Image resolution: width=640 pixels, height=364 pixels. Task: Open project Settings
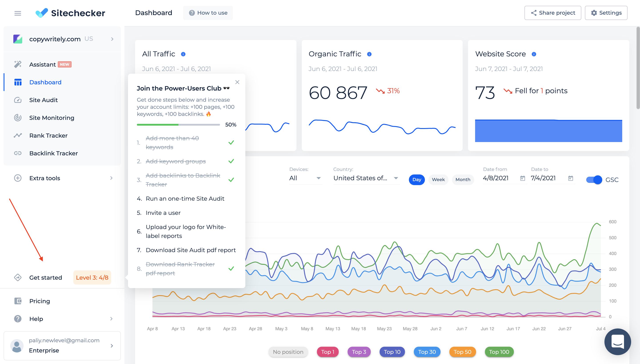click(606, 13)
